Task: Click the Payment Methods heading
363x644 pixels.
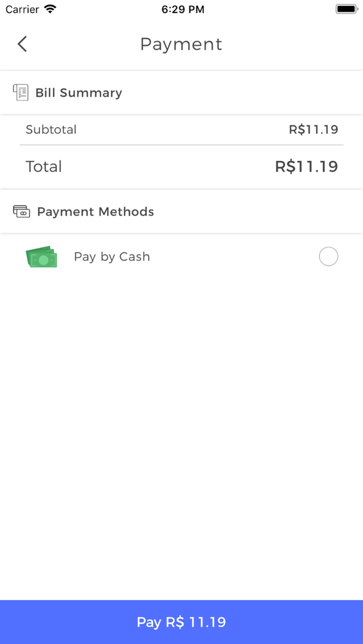Action: click(95, 211)
